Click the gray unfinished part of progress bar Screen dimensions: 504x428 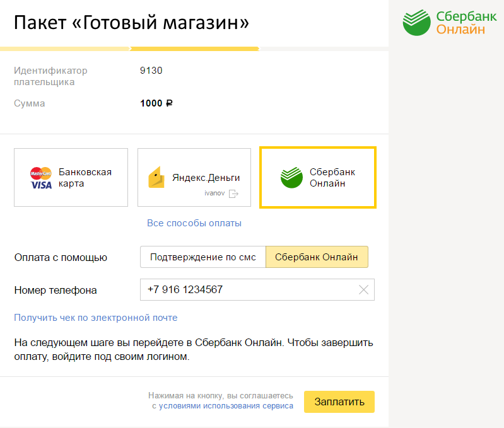(x=323, y=48)
